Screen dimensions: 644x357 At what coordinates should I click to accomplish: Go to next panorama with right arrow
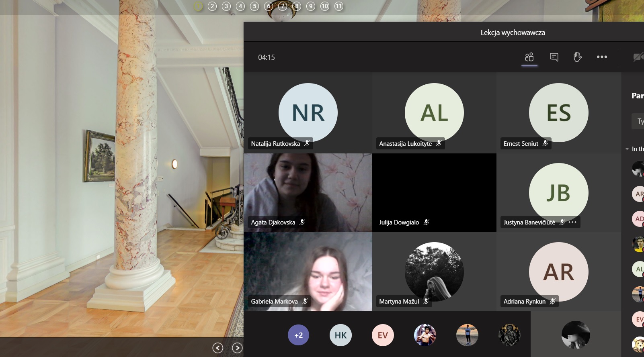click(x=237, y=348)
